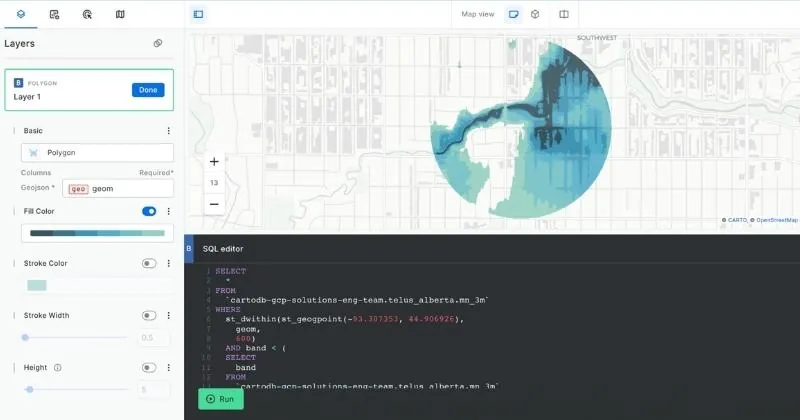
Task: Click icon beside Layers panel heading
Action: pos(158,44)
